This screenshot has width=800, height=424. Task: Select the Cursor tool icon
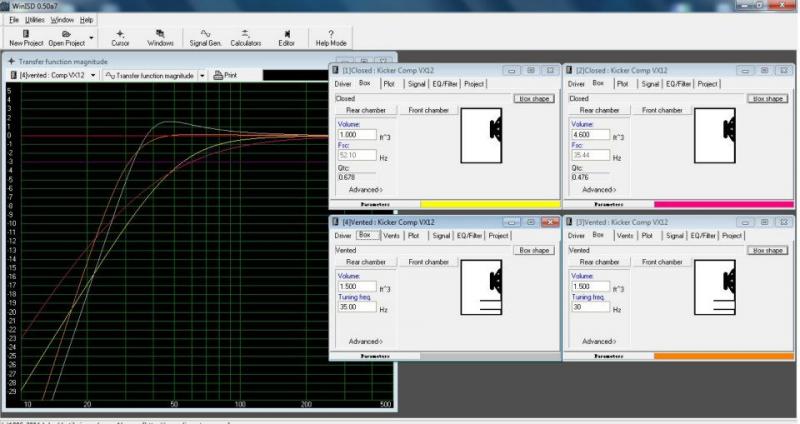120,33
